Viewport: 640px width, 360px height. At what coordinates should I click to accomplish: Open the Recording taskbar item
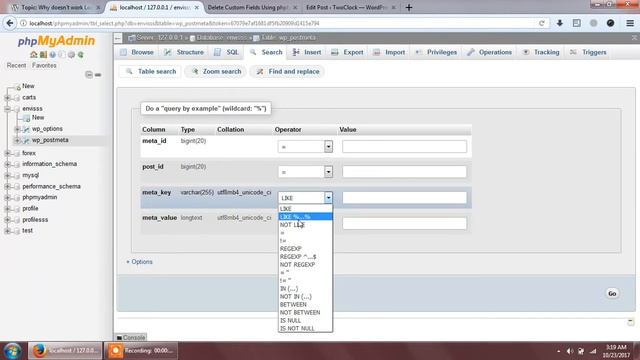tap(141, 351)
